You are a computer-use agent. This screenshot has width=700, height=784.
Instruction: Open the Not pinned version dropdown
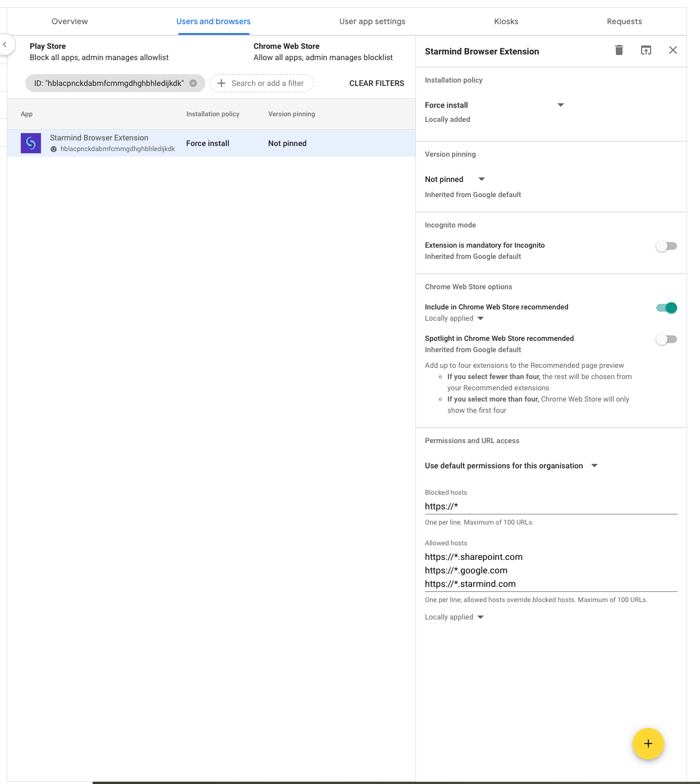point(455,179)
